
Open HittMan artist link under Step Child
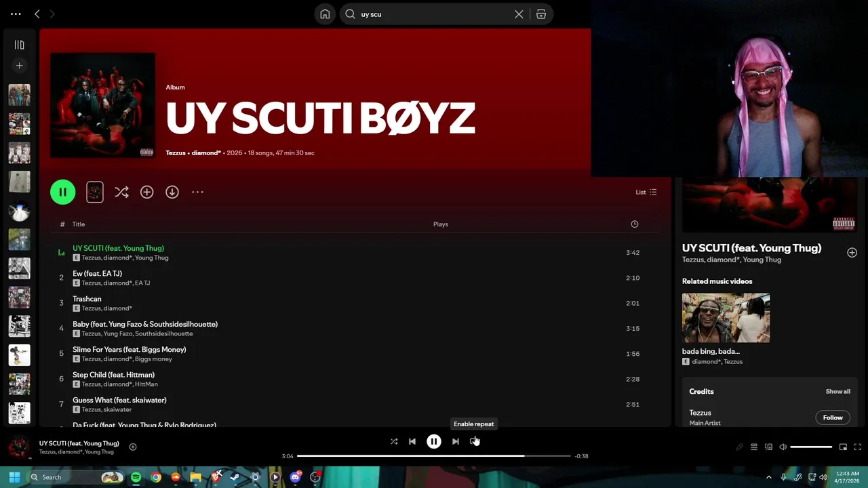point(146,384)
